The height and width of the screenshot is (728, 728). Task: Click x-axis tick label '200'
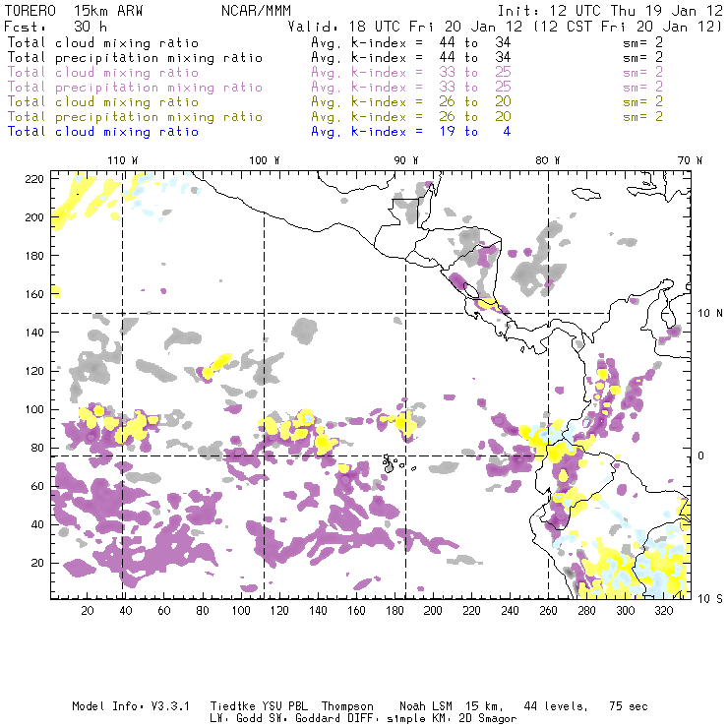pos(433,611)
